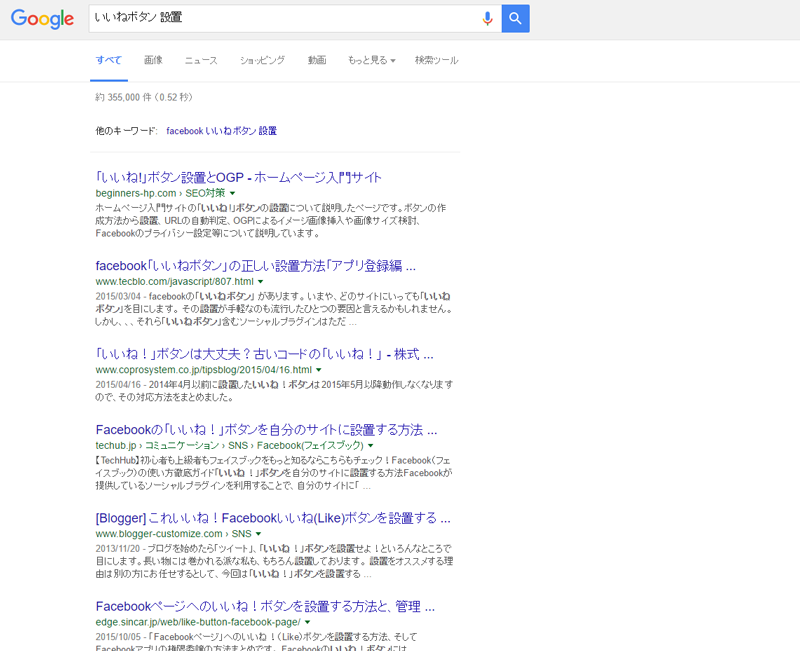Expand arrow next to www.blogger-customize.com › SNS
Screen dimensions: 800x651
(259, 534)
